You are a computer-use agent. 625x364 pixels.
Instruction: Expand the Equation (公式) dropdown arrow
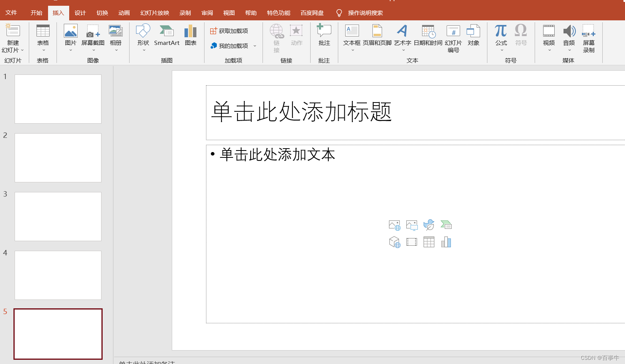pyautogui.click(x=502, y=50)
